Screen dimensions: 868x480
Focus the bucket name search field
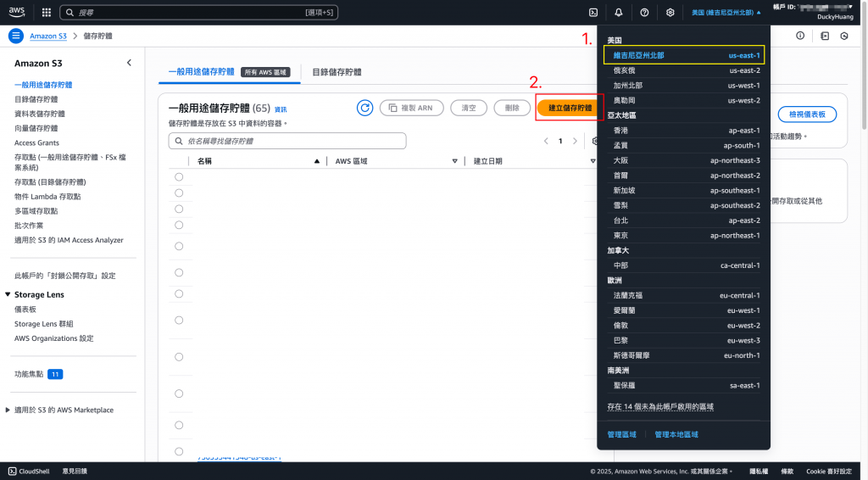[287, 141]
